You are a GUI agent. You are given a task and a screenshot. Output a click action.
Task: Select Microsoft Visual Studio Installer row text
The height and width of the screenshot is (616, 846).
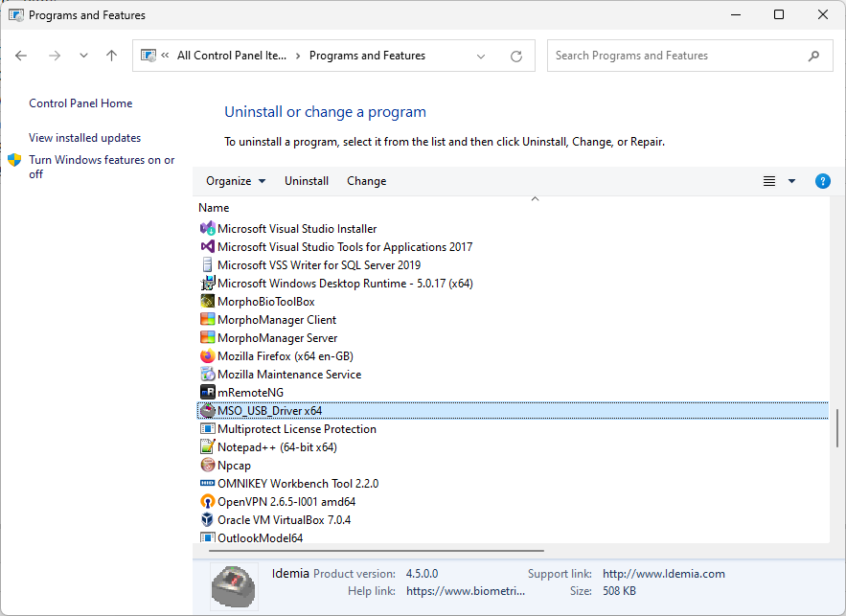click(297, 229)
